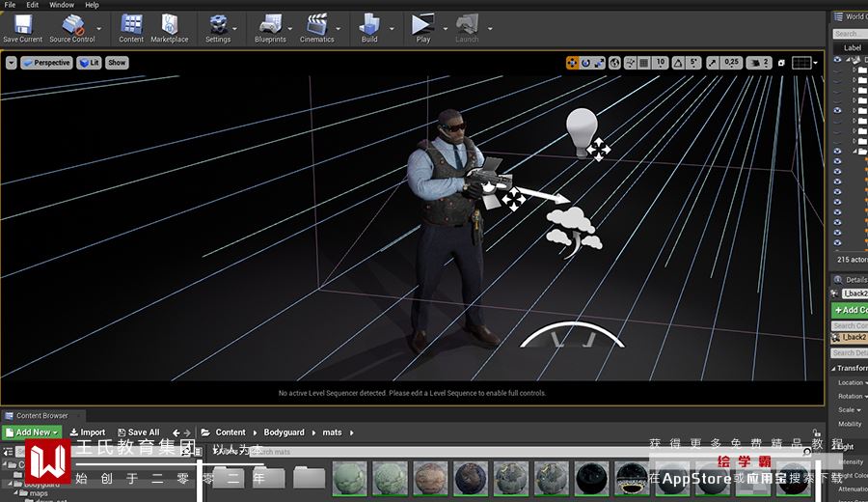Open the viewport options arrow menu
The image size is (868, 502).
(11, 63)
